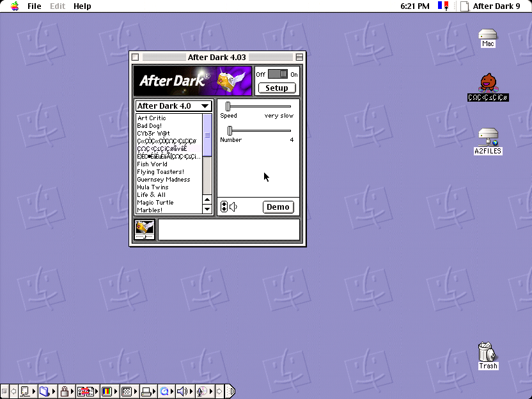Screen dimensions: 532x399
Task: Open the sound volume Control Strip module
Action: pyautogui.click(x=185, y=391)
